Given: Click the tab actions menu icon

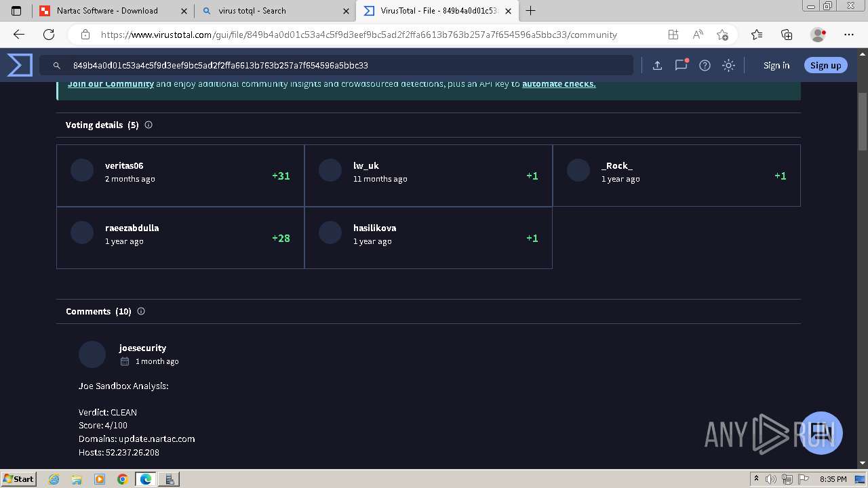Looking at the screenshot, I should pos(16,11).
